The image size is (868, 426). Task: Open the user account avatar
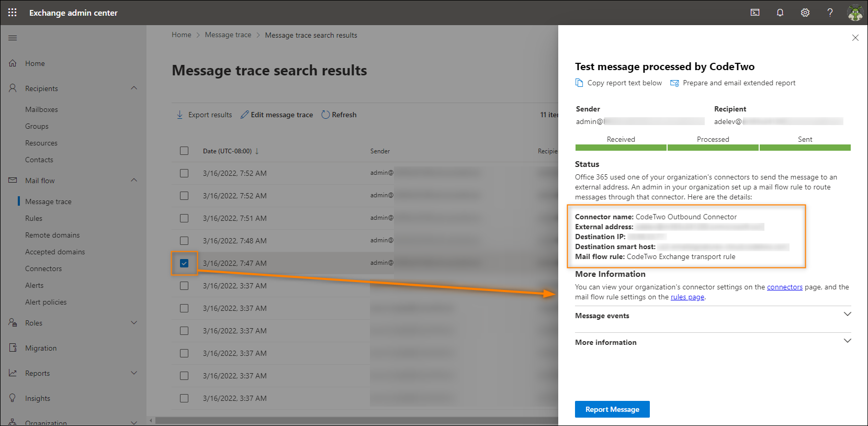pyautogui.click(x=855, y=13)
